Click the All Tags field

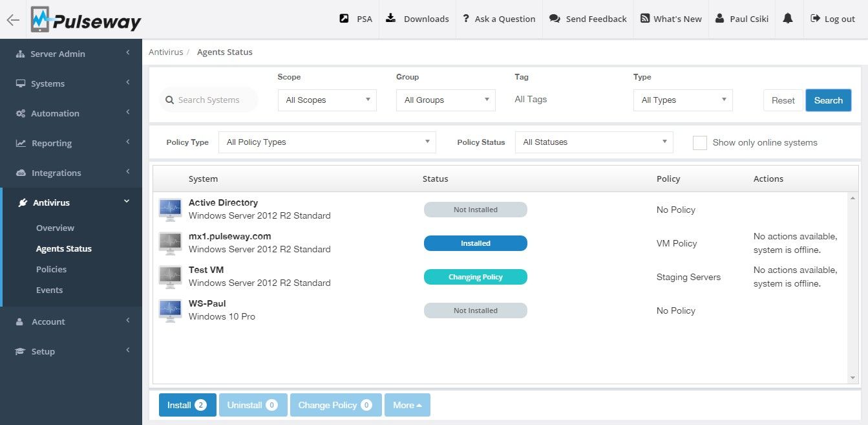[531, 100]
